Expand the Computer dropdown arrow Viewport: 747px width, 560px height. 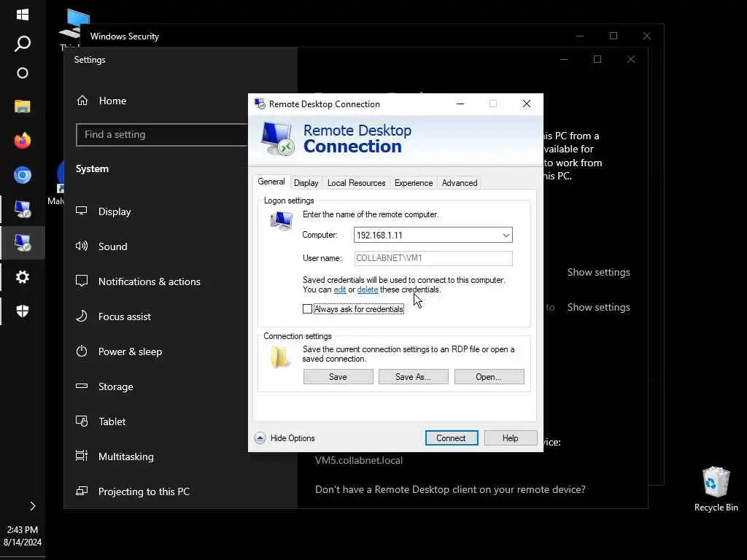coord(506,236)
